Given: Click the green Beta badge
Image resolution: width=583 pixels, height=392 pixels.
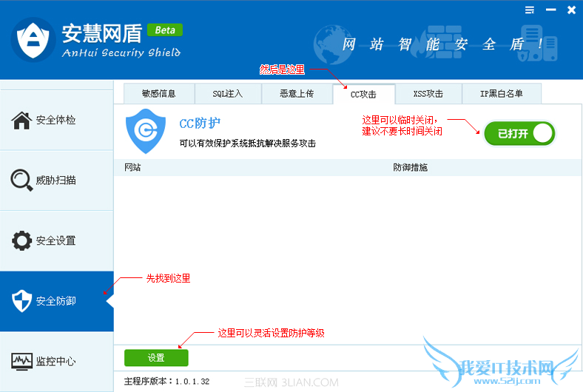Looking at the screenshot, I should 165,30.
